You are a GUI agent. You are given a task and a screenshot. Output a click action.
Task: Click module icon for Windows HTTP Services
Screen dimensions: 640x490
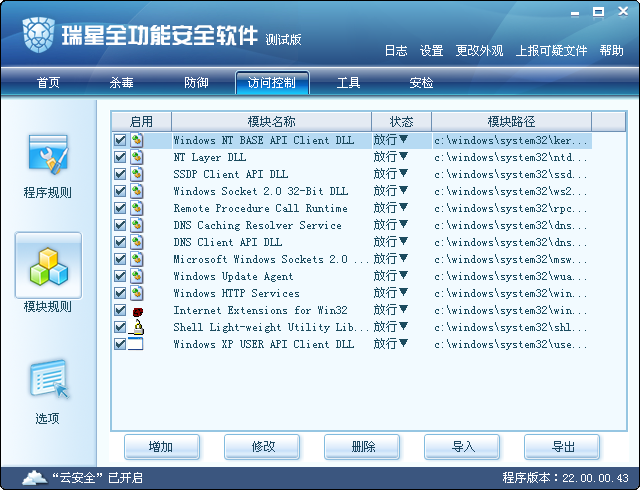[x=137, y=293]
